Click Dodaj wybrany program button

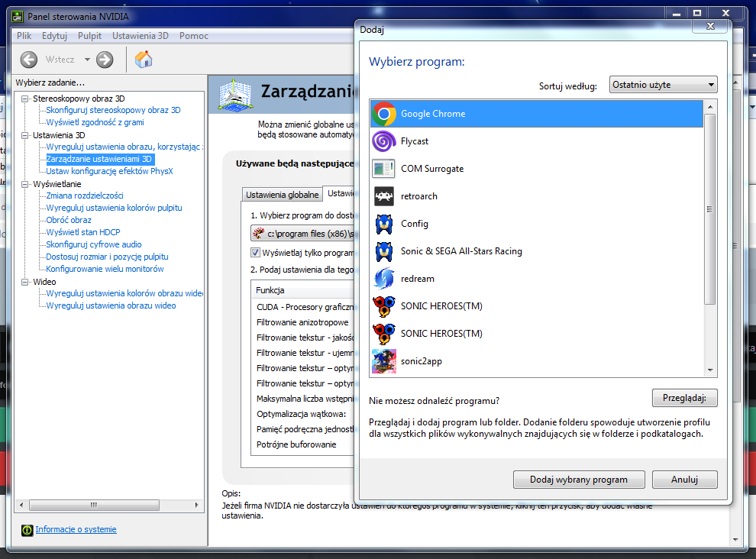click(x=579, y=480)
